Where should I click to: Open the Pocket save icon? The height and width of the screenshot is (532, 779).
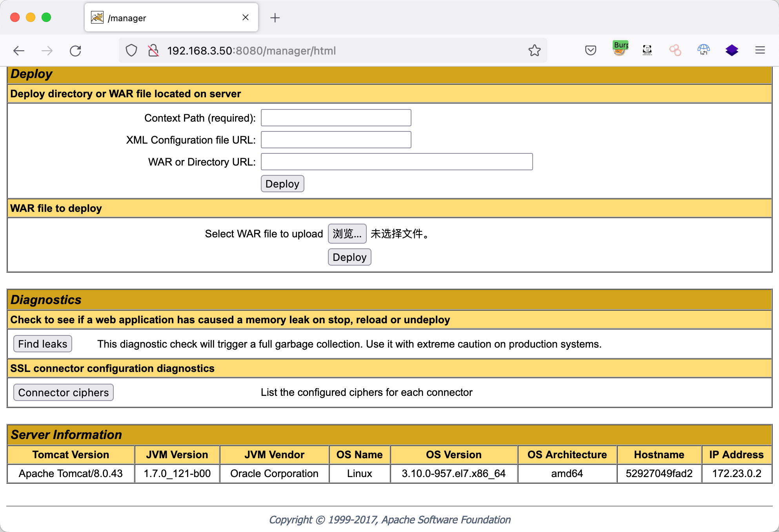pyautogui.click(x=590, y=50)
